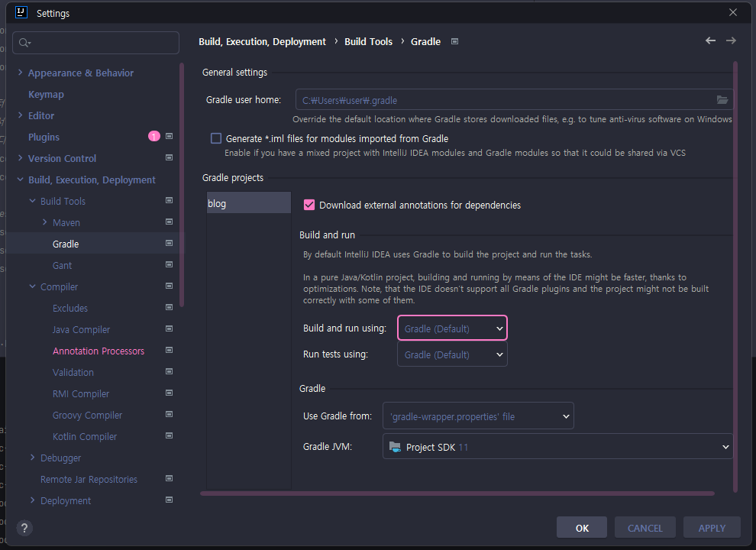Expand the Appearance & Behavior section
This screenshot has width=756, height=550.
[21, 73]
